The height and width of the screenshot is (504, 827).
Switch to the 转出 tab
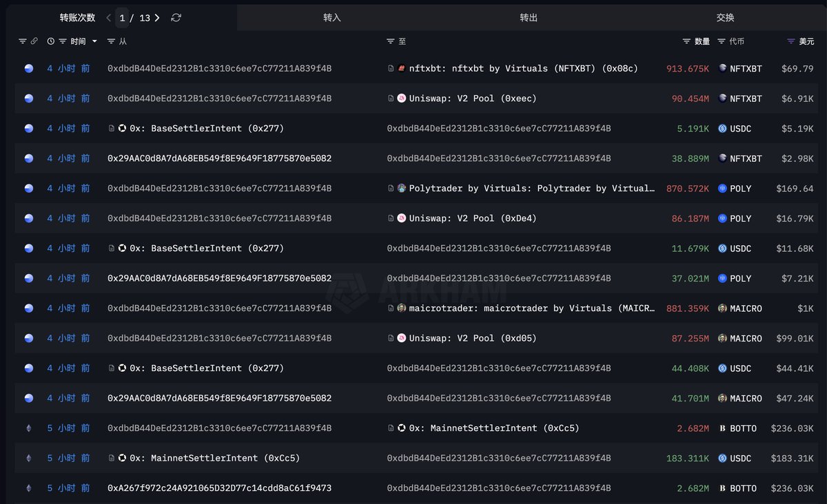tap(529, 17)
